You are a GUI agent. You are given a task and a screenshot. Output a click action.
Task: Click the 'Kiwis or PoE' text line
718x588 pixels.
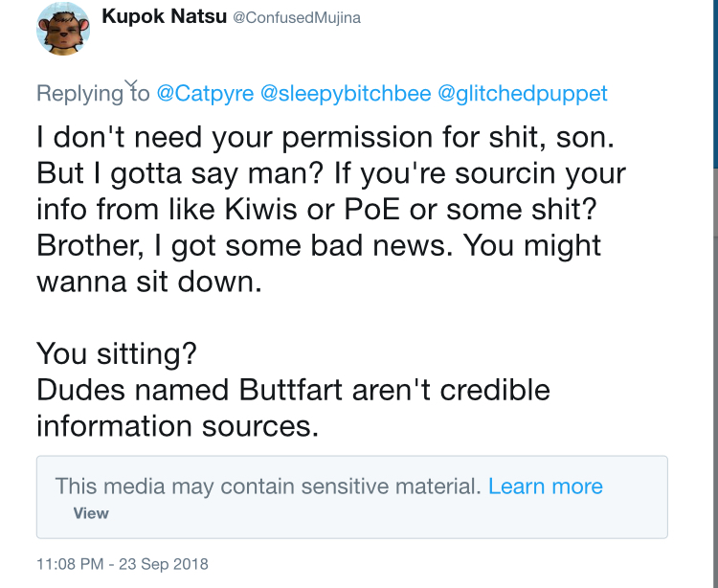(317, 210)
